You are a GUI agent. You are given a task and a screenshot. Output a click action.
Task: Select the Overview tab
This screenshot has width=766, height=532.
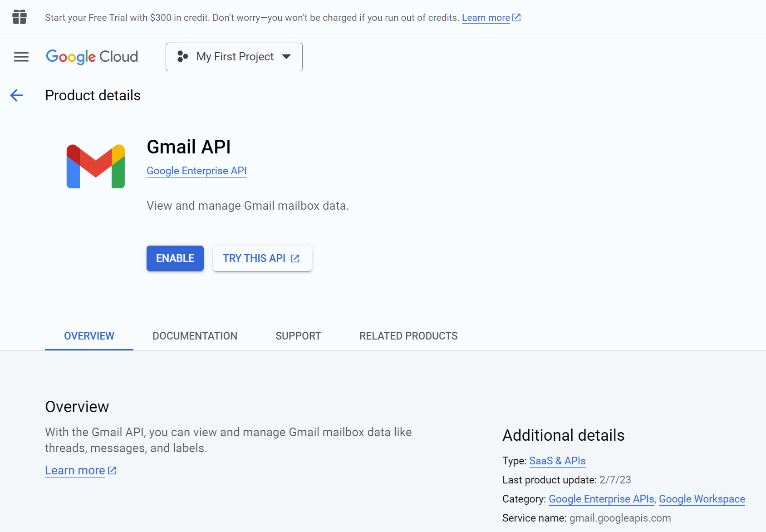tap(89, 336)
